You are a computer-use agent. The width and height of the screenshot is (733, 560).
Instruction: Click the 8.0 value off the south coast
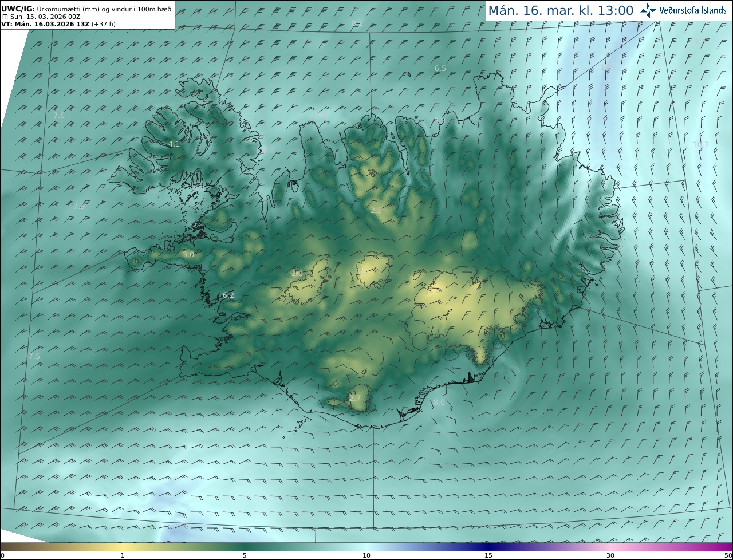(439, 403)
